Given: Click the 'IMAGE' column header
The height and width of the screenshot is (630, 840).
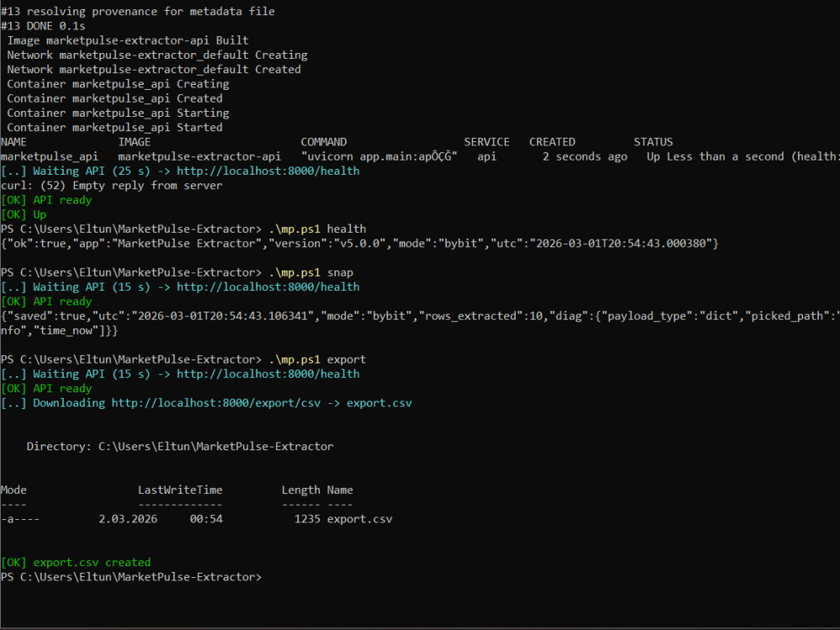Looking at the screenshot, I should tap(134, 142).
